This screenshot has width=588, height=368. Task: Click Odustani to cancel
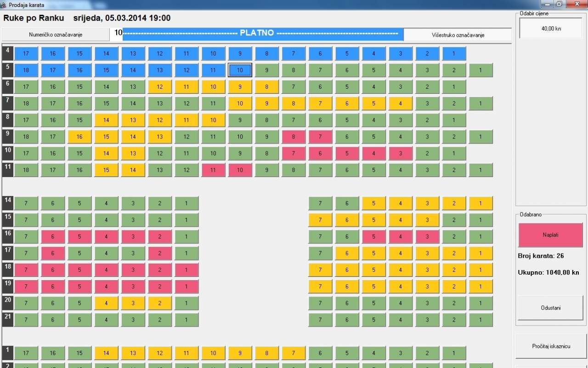click(550, 308)
